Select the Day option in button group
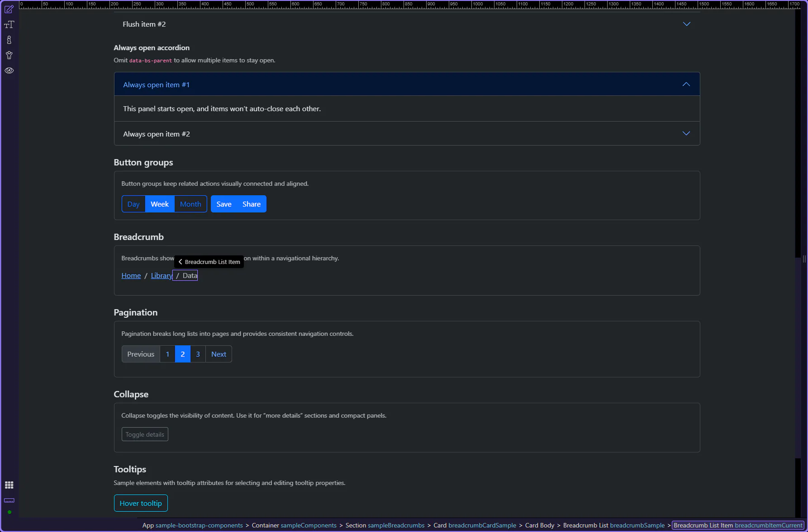The width and height of the screenshot is (808, 532). tap(133, 204)
